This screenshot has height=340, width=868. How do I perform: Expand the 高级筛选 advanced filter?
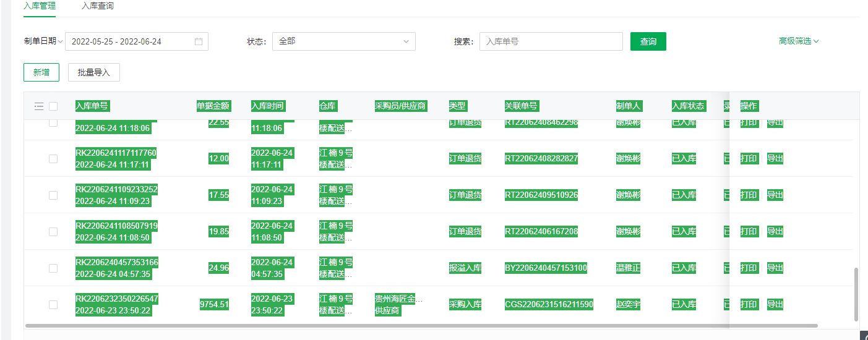click(798, 41)
